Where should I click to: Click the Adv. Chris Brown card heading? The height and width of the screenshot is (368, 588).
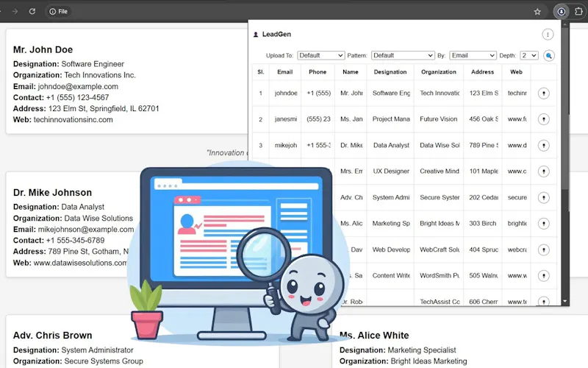coord(52,336)
